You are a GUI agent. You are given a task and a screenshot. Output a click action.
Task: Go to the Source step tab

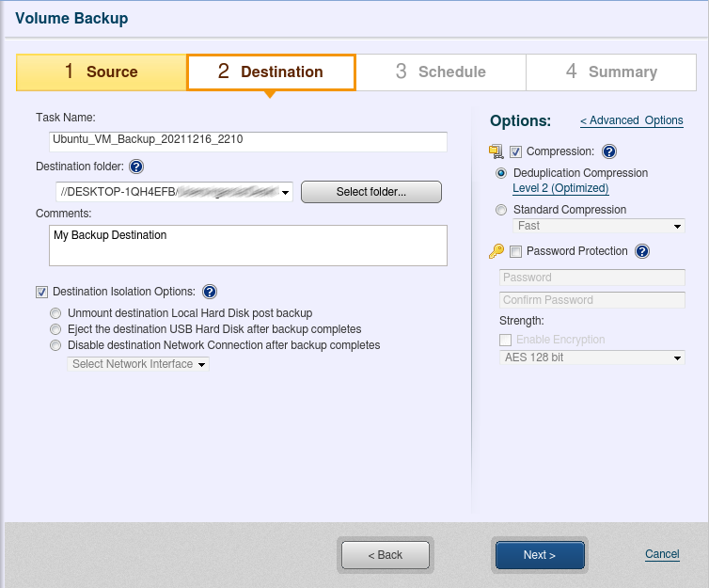pyautogui.click(x=102, y=72)
